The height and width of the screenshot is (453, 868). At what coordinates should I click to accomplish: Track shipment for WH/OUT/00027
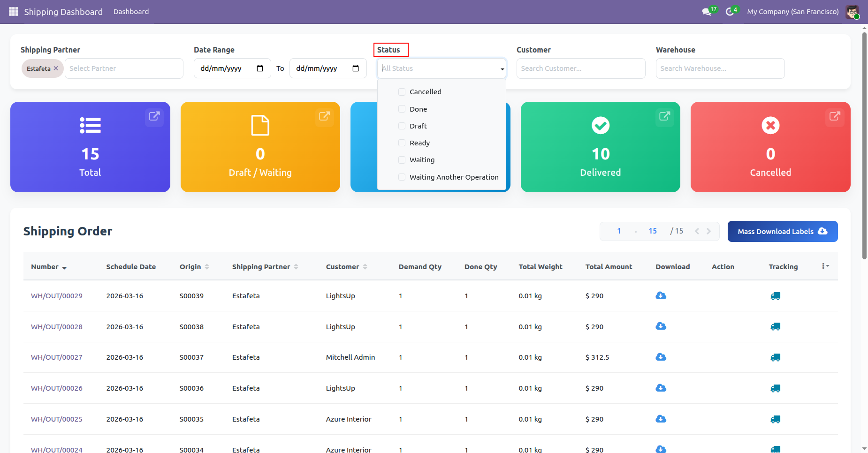click(775, 357)
